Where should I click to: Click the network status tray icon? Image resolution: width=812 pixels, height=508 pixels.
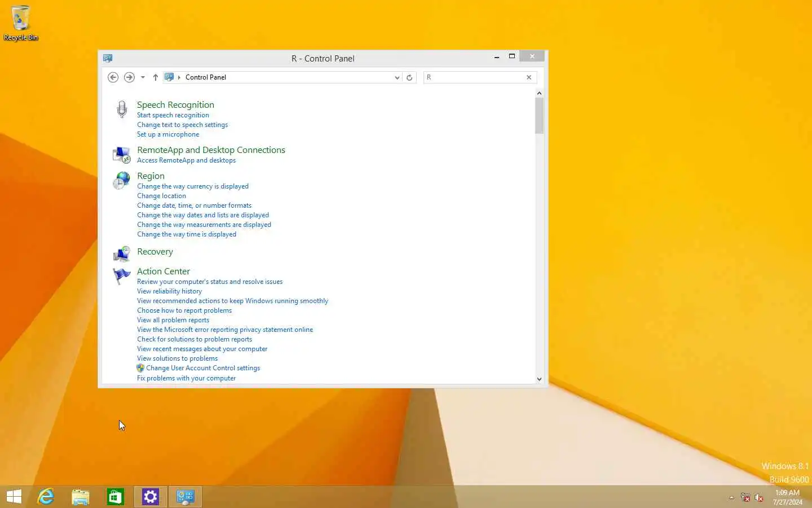tap(745, 497)
